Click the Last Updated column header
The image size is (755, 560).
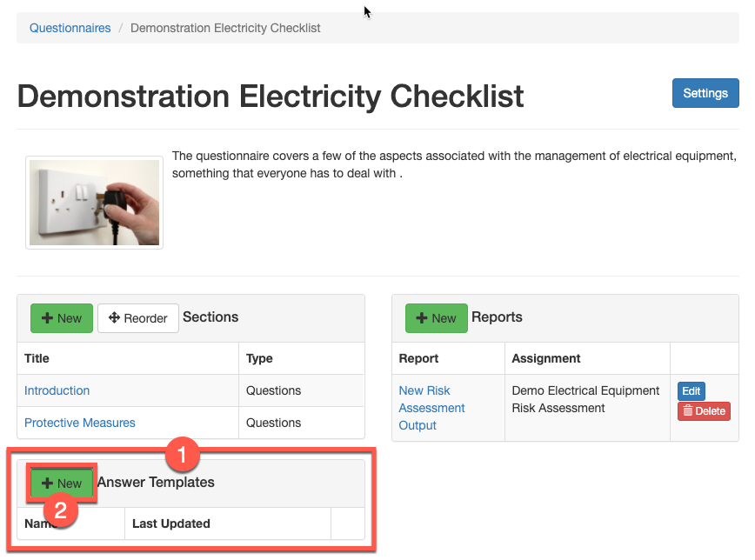coord(171,523)
